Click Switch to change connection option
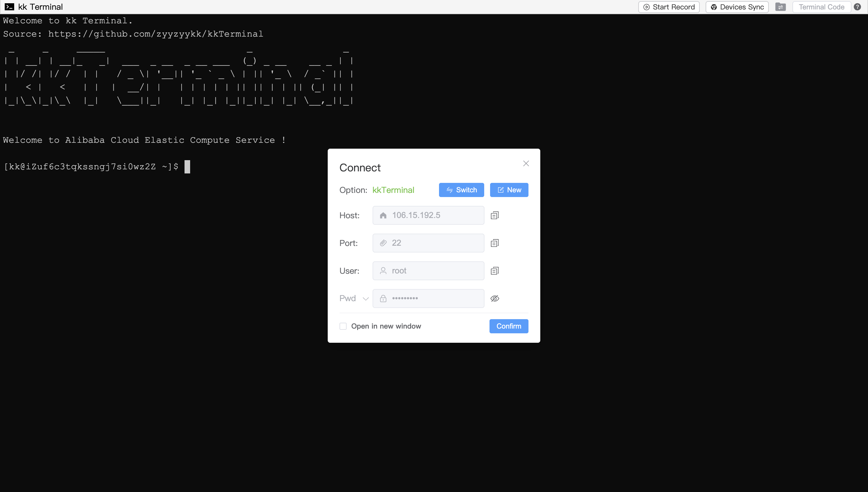The image size is (868, 492). click(x=461, y=190)
